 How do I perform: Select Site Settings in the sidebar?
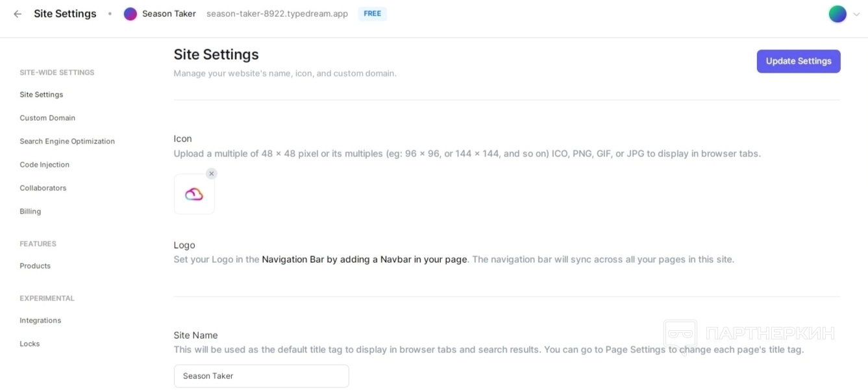41,95
